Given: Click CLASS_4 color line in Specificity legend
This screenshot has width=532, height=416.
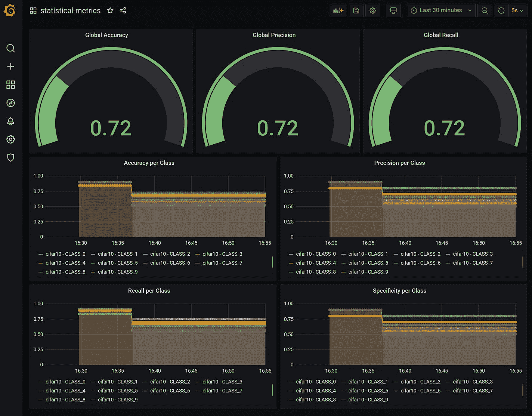Looking at the screenshot, I should click(x=291, y=391).
